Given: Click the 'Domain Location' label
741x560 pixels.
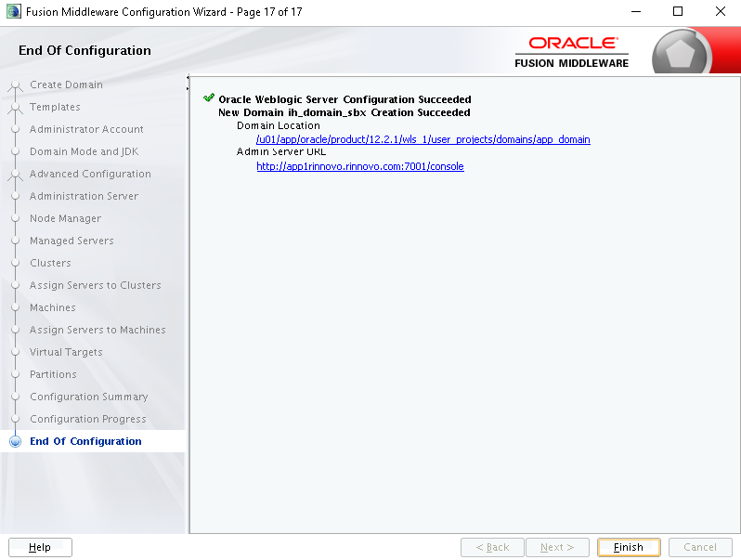Looking at the screenshot, I should click(279, 125).
